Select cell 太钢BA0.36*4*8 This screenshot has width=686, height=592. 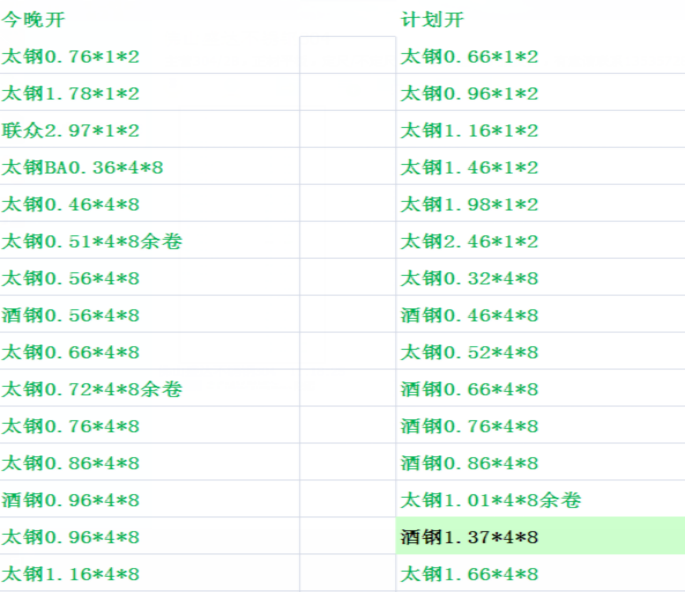pos(150,166)
